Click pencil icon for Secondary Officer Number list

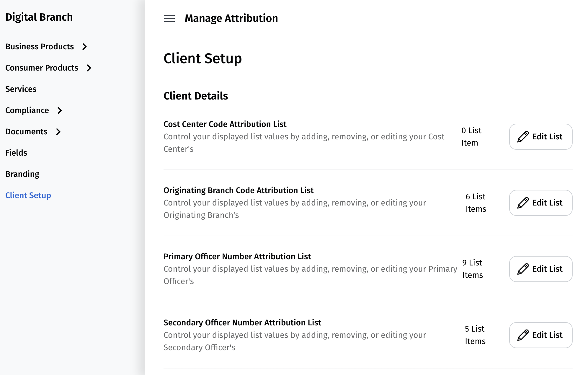pos(523,335)
